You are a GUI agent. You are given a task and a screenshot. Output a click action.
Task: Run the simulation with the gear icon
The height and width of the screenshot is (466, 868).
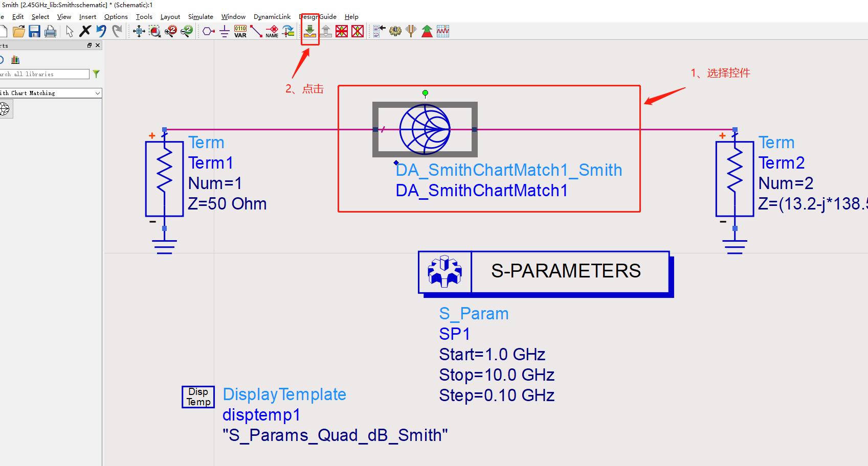click(x=395, y=31)
